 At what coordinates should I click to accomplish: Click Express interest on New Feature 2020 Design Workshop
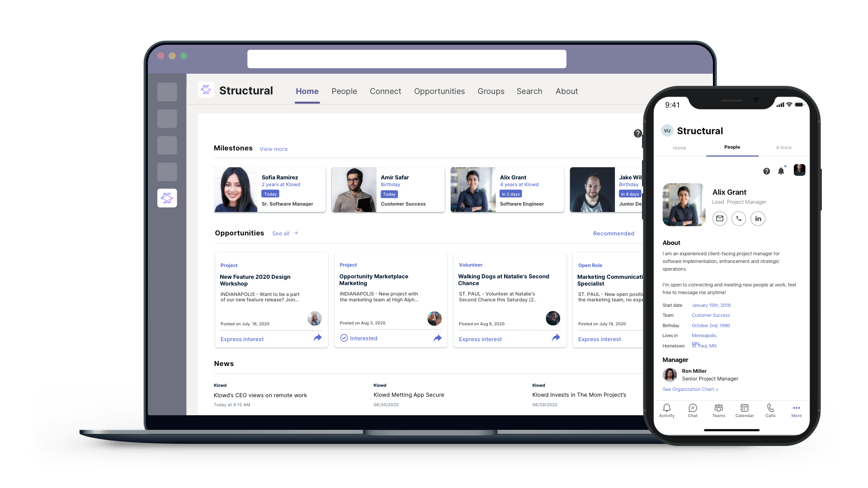click(x=241, y=338)
